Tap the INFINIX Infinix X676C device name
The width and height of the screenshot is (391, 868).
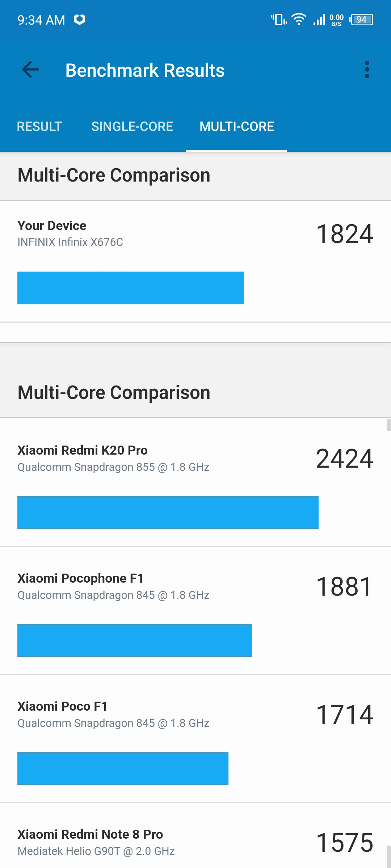click(70, 242)
